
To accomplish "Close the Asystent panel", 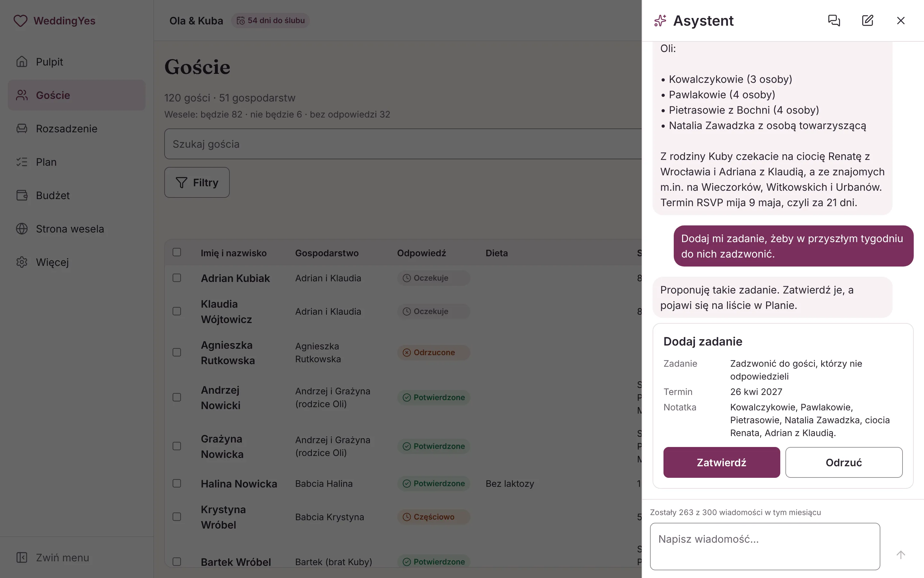I will tap(901, 21).
